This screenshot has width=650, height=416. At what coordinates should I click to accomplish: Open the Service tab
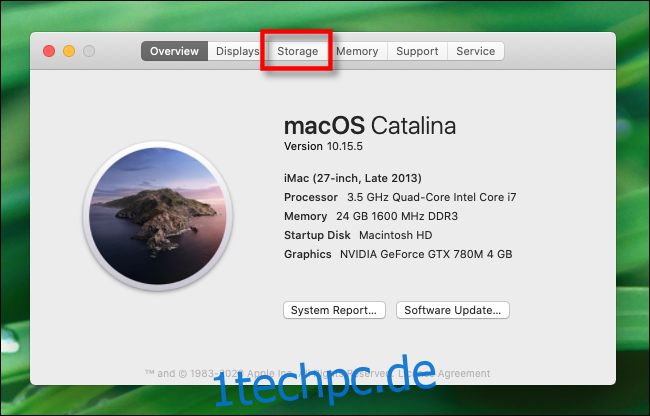point(475,51)
